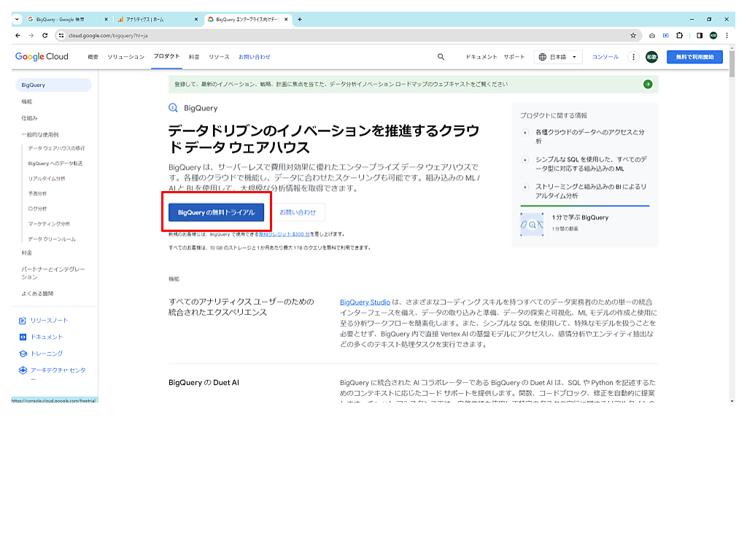This screenshot has height=560, width=747.
Task: Play the 1分で学ぶ BigQuery video thumbnail
Action: coord(532,224)
